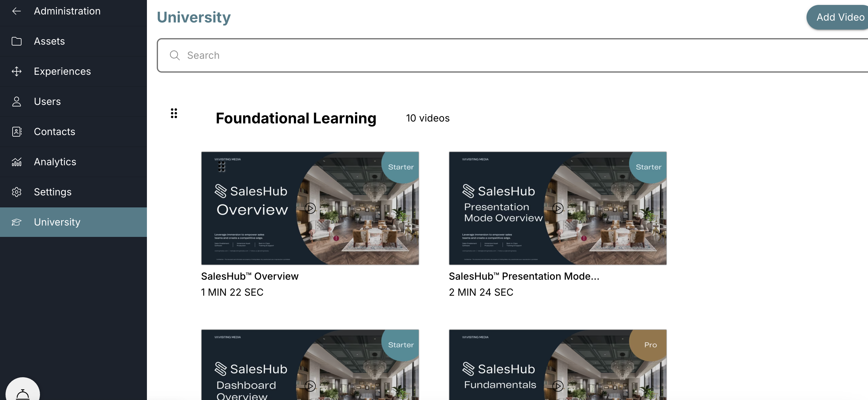The width and height of the screenshot is (868, 400).
Task: Click the University page heading
Action: click(194, 17)
